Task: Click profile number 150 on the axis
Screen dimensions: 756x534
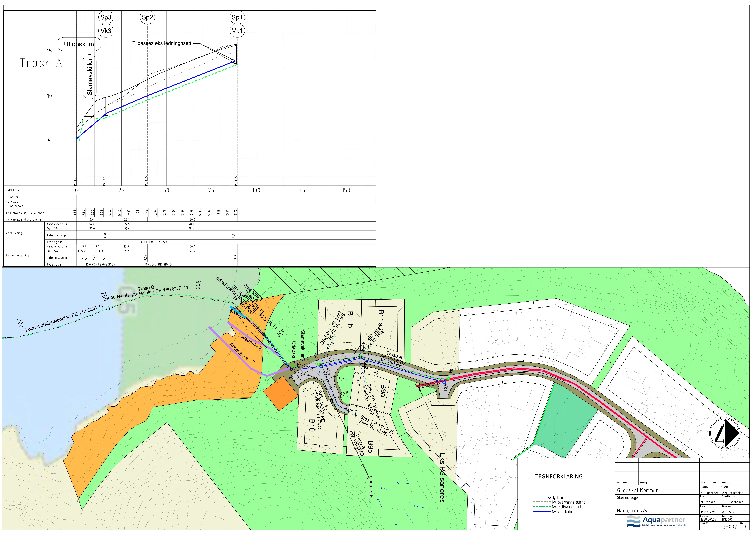Action: (x=346, y=190)
